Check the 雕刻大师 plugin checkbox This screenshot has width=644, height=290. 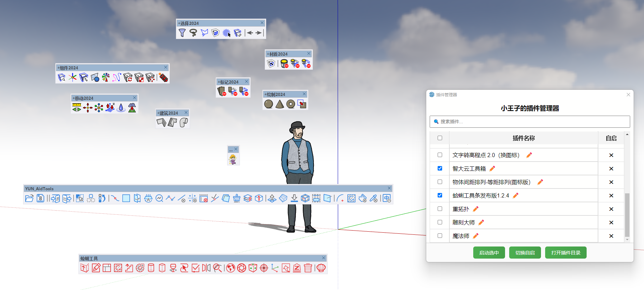(x=440, y=222)
